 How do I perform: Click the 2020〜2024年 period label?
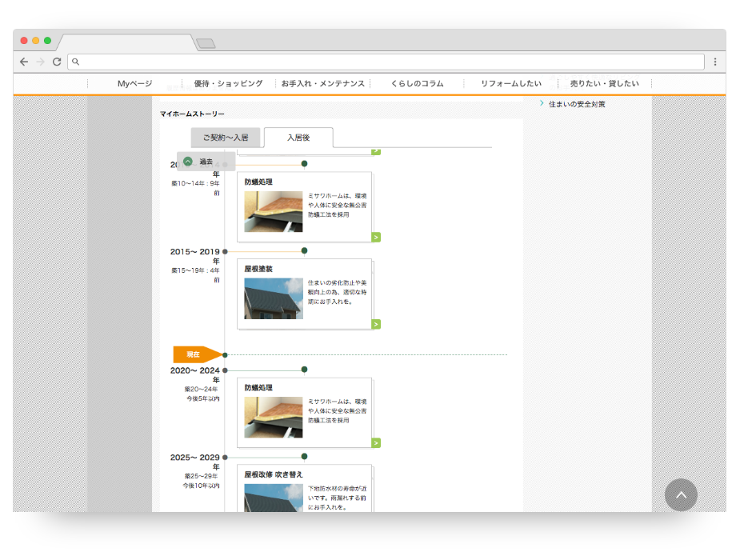coord(194,374)
